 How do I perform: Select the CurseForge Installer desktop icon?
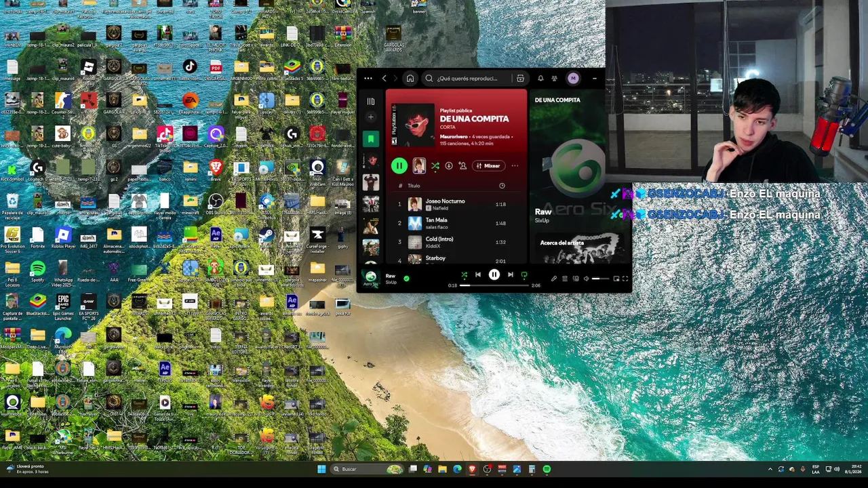317,239
